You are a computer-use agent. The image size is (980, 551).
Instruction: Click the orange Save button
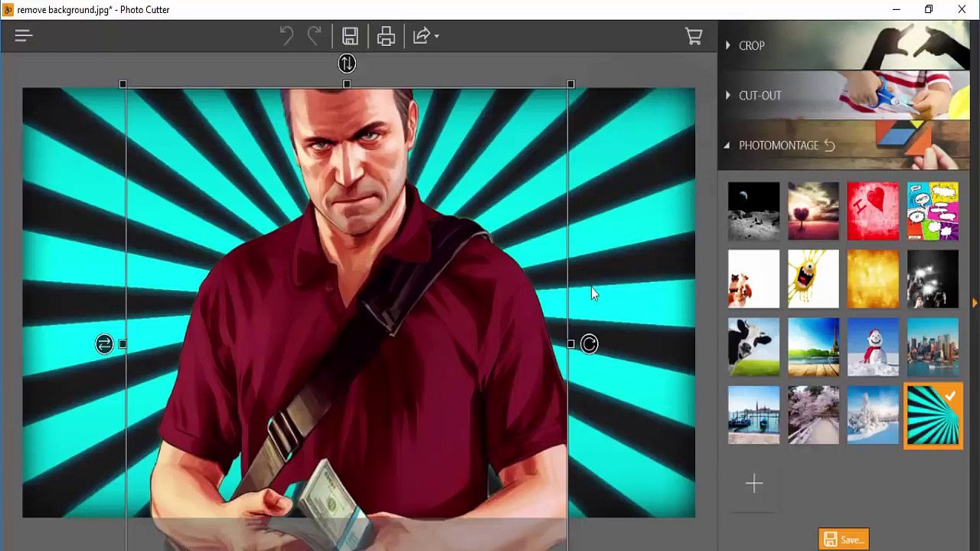coord(844,540)
